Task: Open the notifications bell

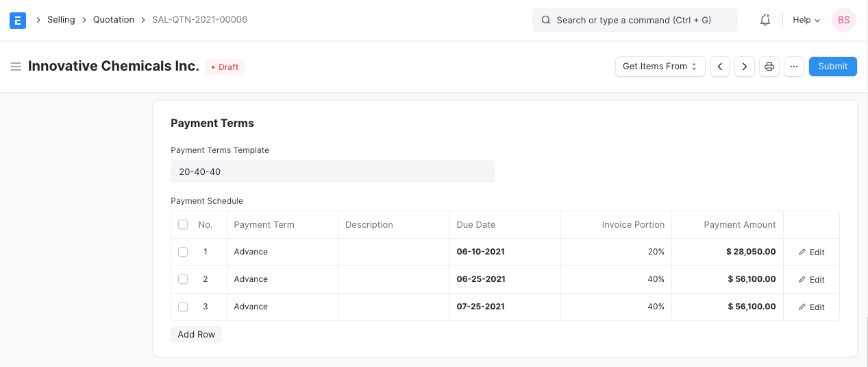Action: tap(765, 20)
